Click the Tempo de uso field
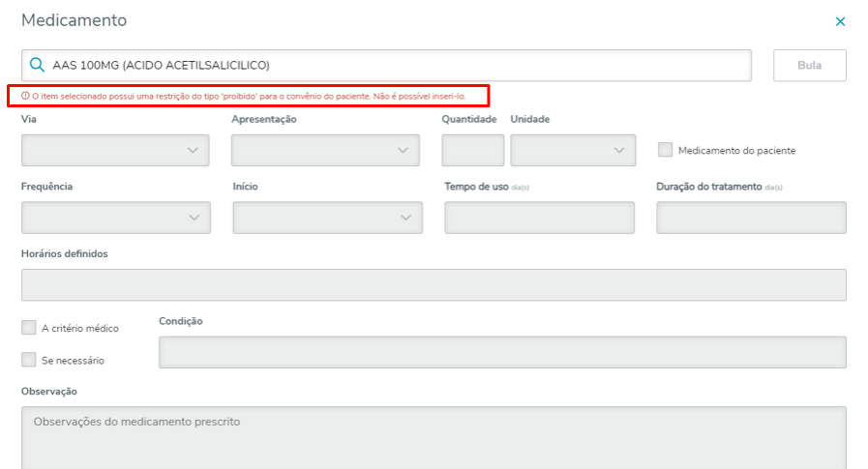 539,218
